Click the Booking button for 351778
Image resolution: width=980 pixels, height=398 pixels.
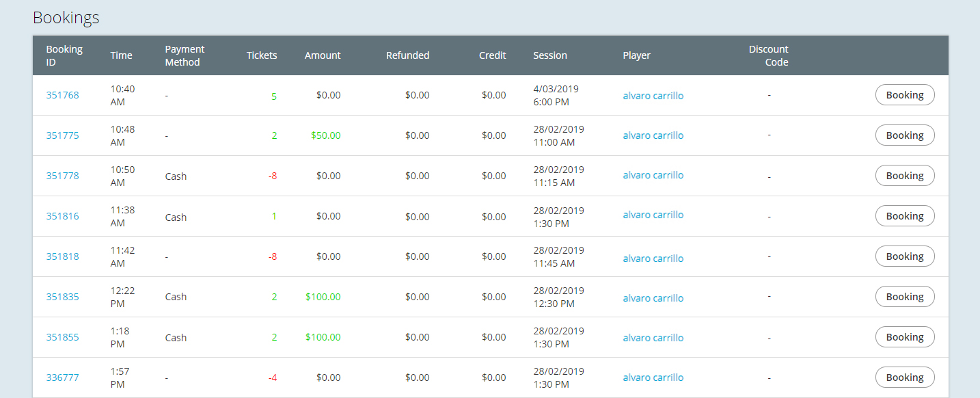pos(905,176)
